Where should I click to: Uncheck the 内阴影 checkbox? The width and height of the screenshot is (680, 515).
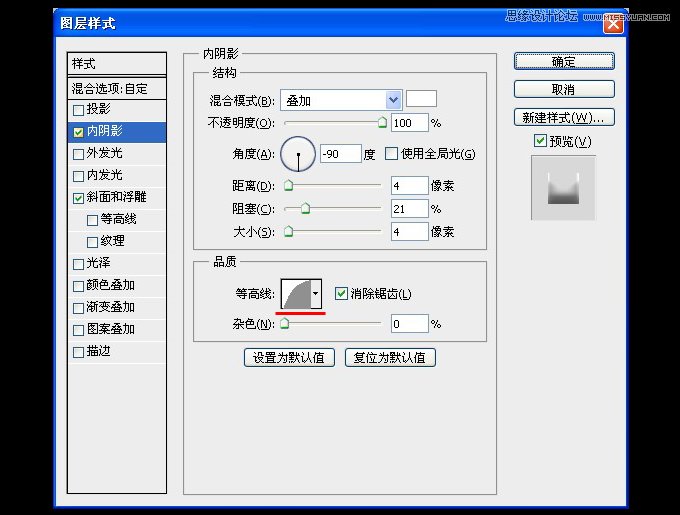click(78, 132)
